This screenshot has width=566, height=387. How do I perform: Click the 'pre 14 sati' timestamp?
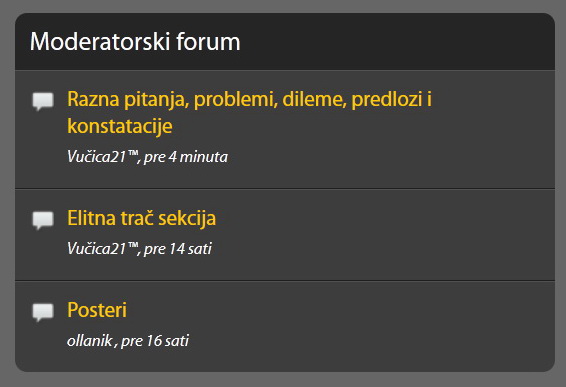[178, 249]
